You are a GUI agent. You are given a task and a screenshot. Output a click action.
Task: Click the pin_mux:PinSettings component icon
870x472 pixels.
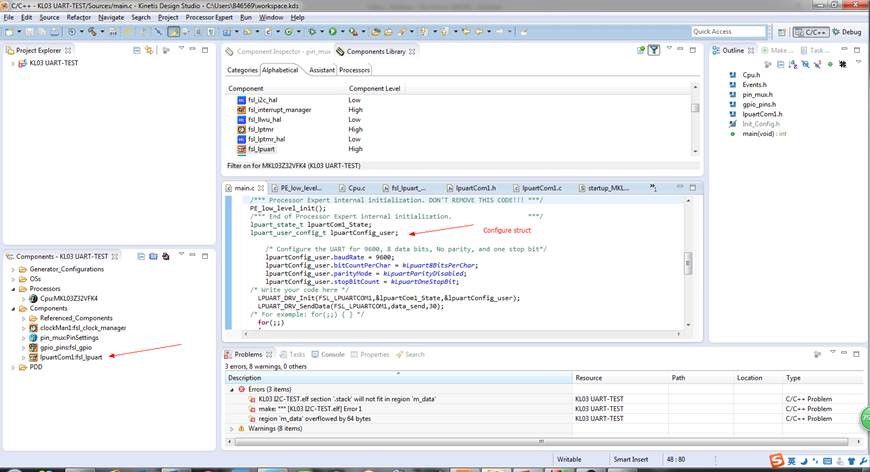coord(33,338)
